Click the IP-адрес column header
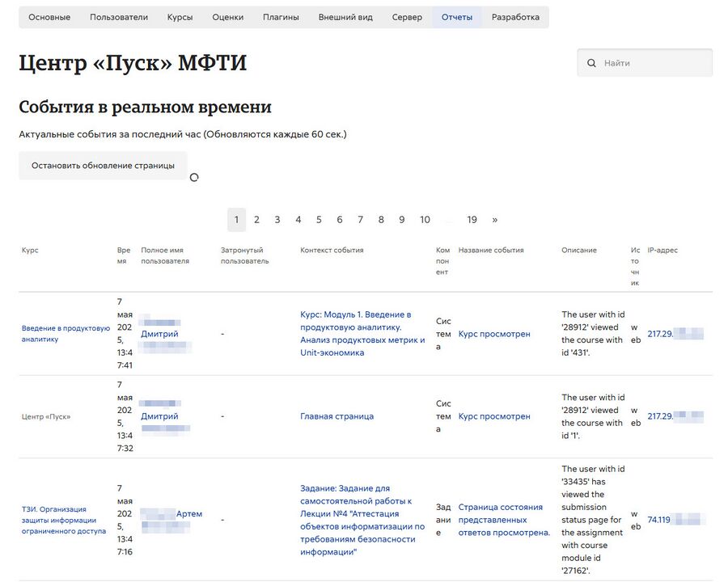Image resolution: width=728 pixels, height=582 pixels. click(x=662, y=250)
